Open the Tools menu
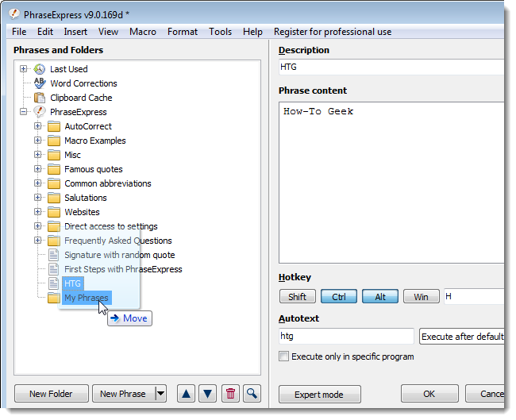This screenshot has height=420, width=516. point(220,32)
